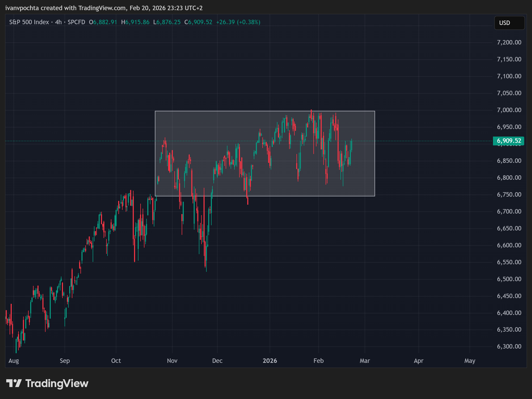Click the chart header attribution text
The image size is (532, 399).
pyautogui.click(x=104, y=8)
